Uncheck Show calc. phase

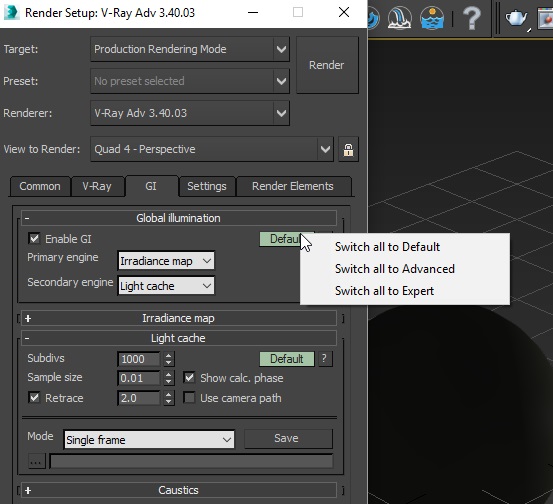(189, 378)
